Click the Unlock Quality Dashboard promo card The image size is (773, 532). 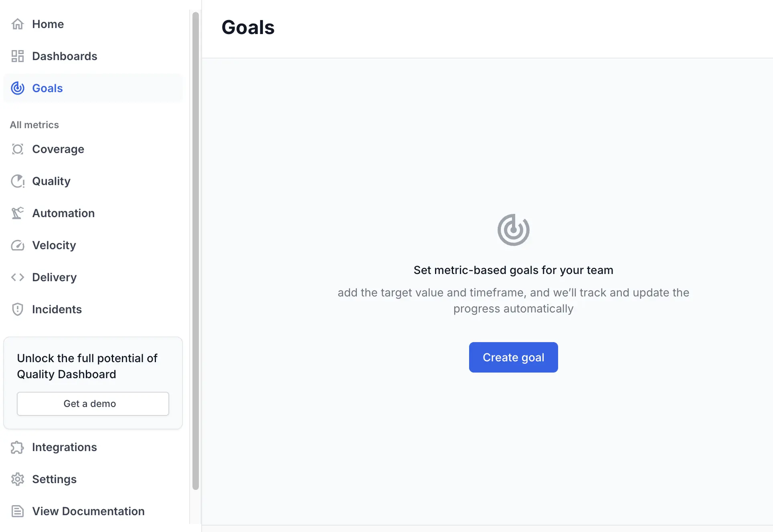pyautogui.click(x=93, y=367)
